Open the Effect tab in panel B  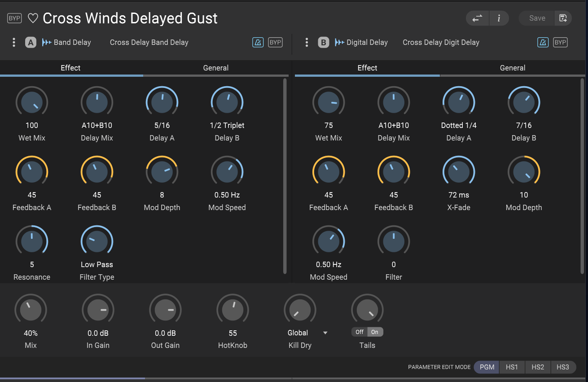(x=367, y=68)
